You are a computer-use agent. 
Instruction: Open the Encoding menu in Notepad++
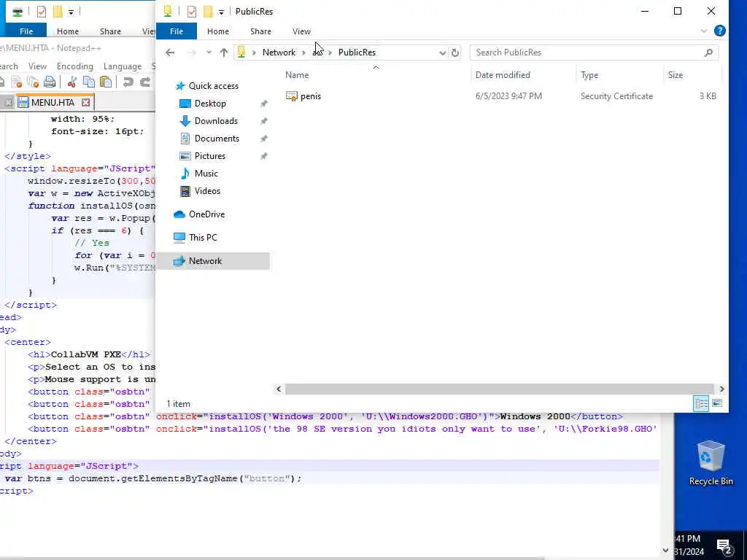coord(75,66)
